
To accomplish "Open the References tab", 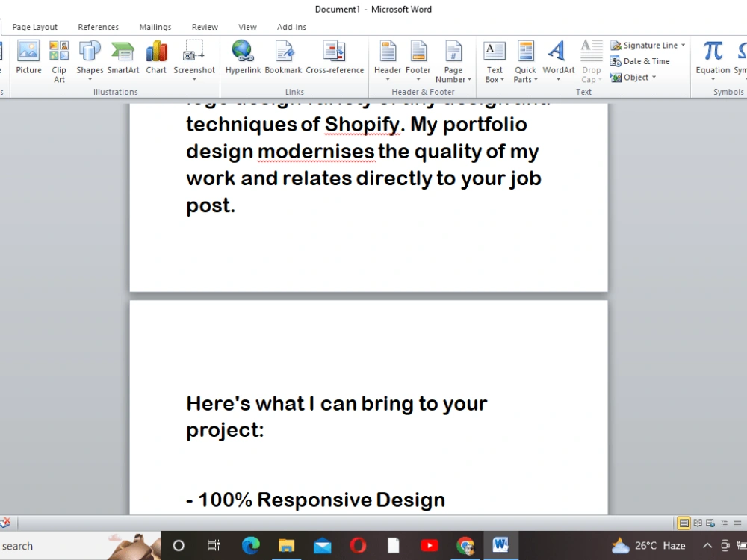I will point(98,27).
